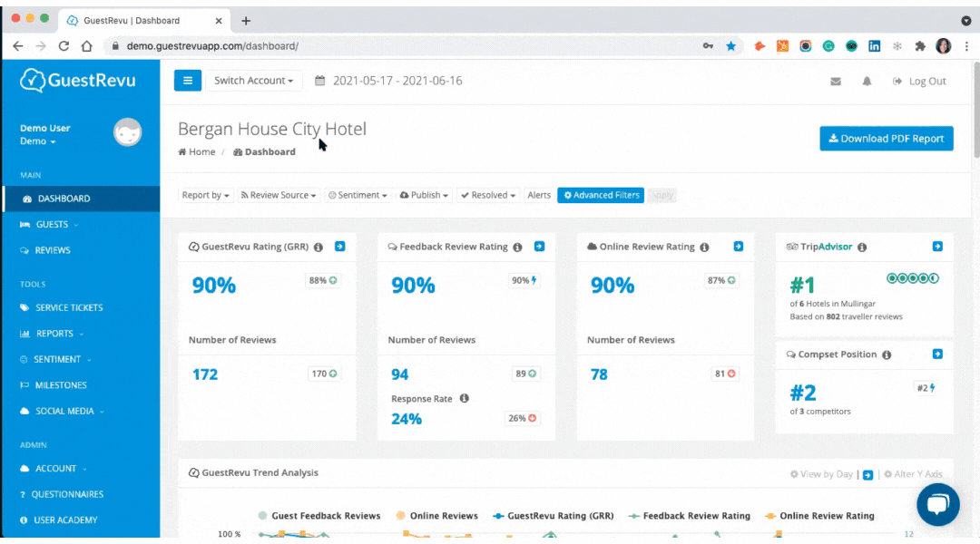Open the GuestRevu Rating info tooltip

pyautogui.click(x=317, y=246)
